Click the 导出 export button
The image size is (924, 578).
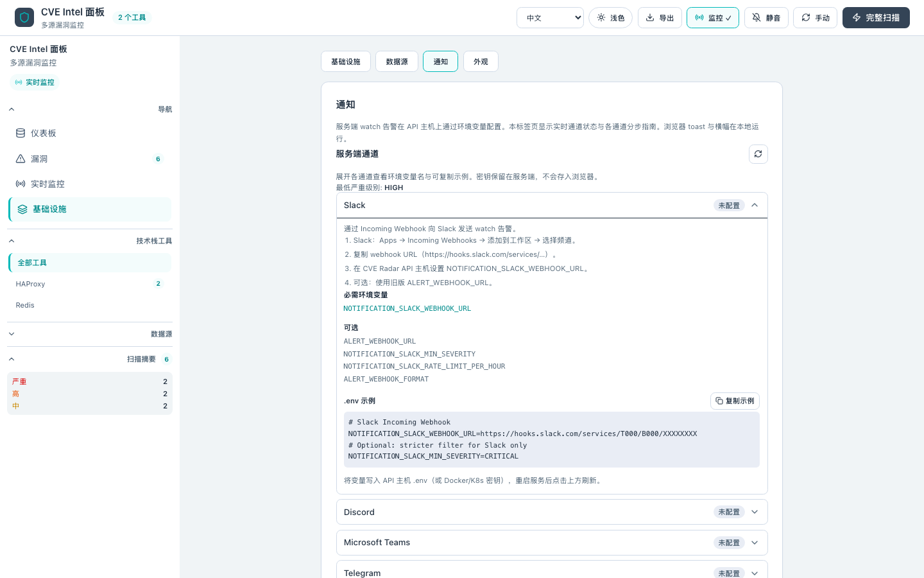[x=660, y=18]
